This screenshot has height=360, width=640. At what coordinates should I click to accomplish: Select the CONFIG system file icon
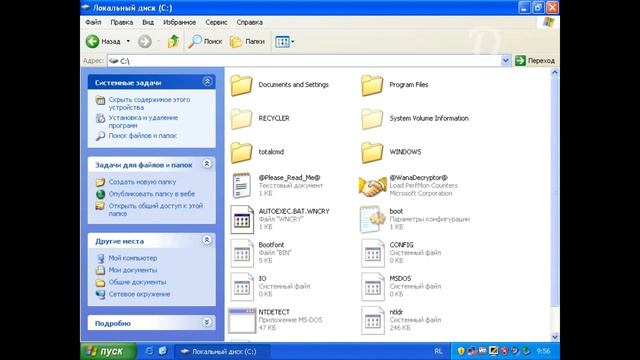(x=372, y=253)
